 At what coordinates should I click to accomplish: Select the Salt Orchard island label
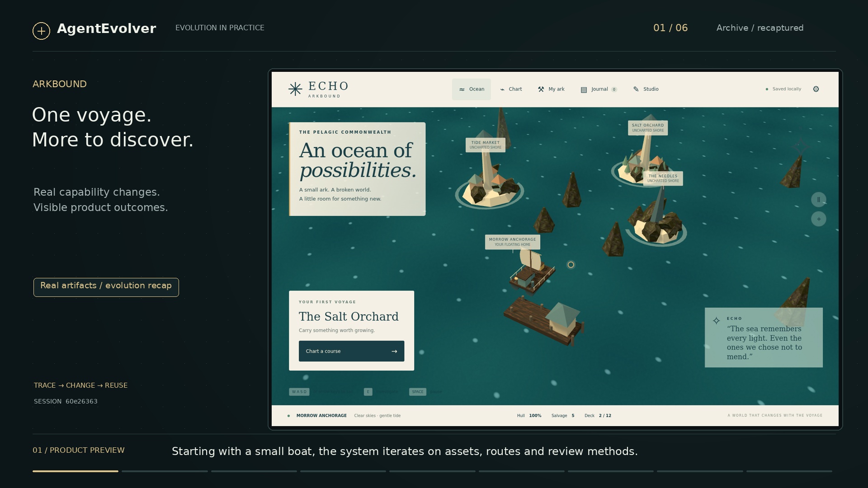coord(648,128)
